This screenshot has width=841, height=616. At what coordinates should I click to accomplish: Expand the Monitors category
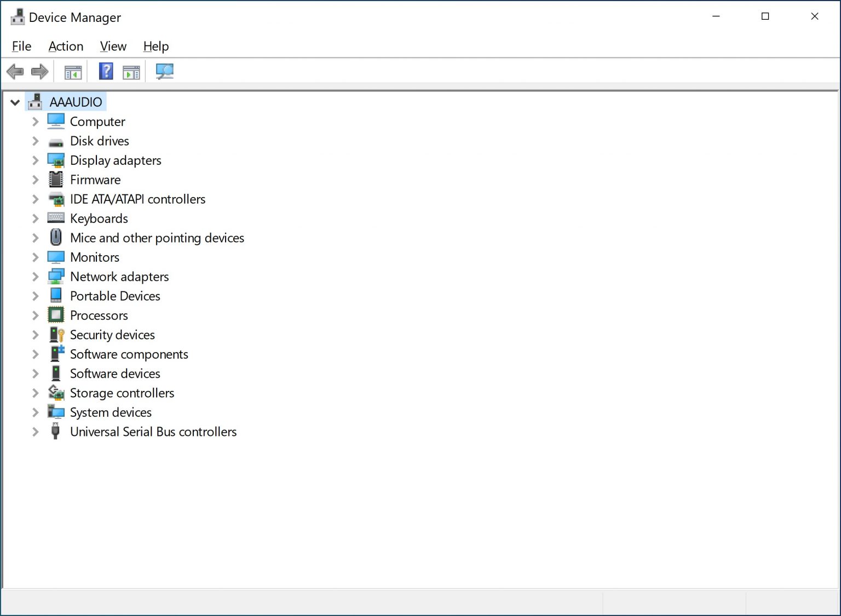34,257
